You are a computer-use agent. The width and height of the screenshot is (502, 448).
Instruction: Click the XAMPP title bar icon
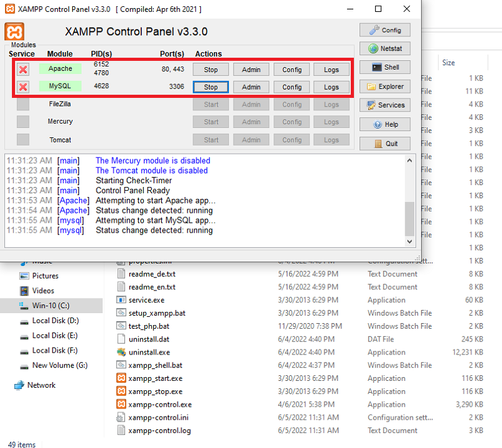10,9
